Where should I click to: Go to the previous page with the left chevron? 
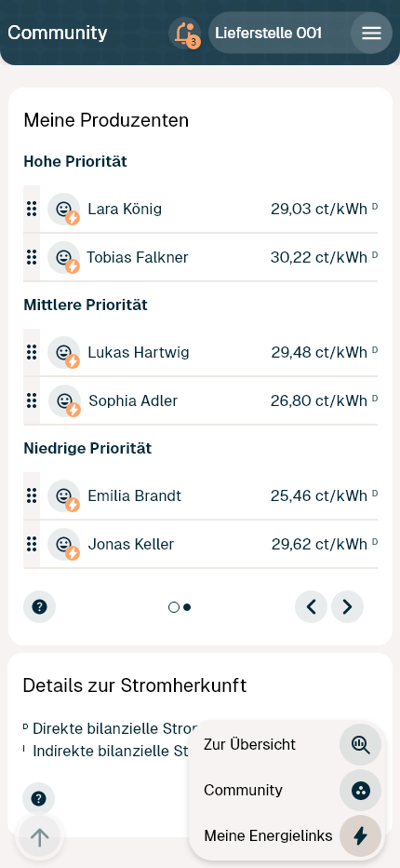coord(311,607)
